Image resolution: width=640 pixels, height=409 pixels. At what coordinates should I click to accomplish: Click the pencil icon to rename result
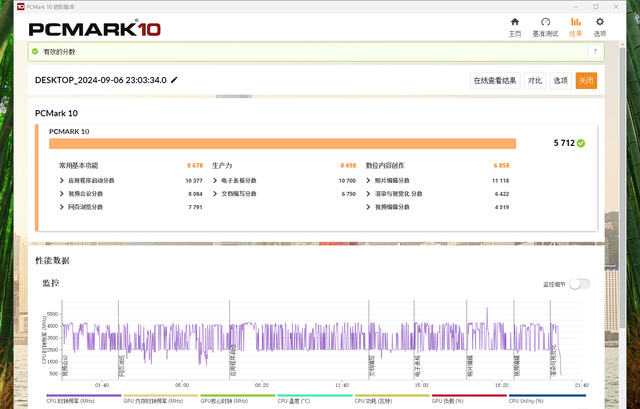(x=174, y=80)
